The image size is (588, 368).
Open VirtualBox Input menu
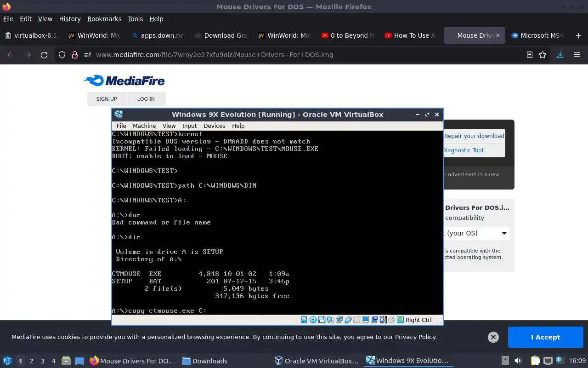pyautogui.click(x=189, y=126)
